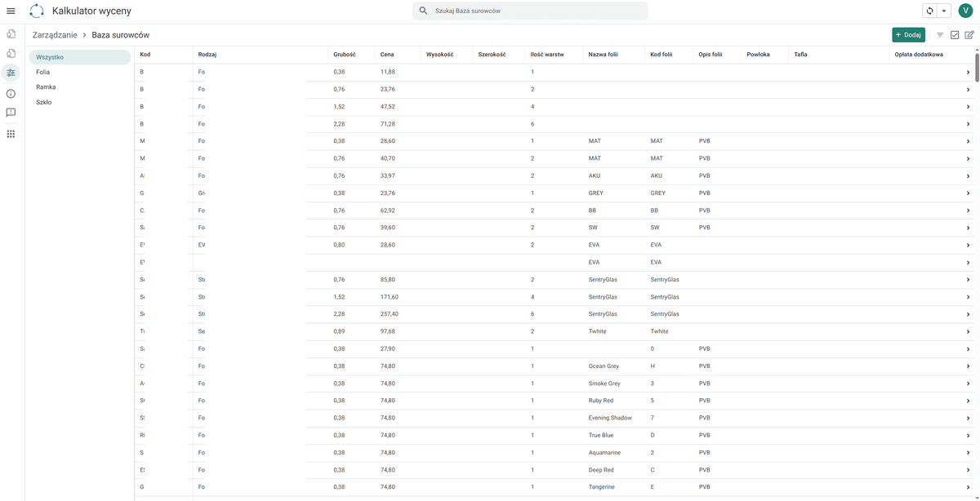980x501 pixels.
Task: Click the price cell 33,97
Action: [388, 175]
